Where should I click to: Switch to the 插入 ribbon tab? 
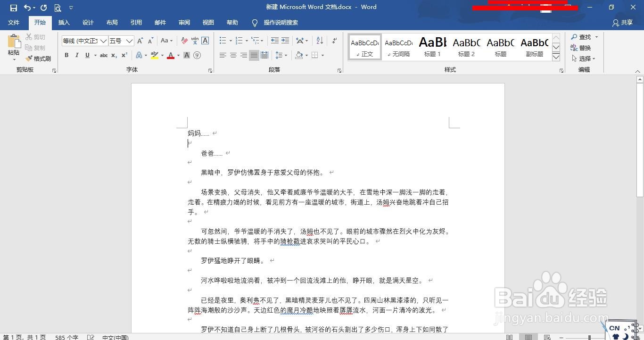coord(64,22)
